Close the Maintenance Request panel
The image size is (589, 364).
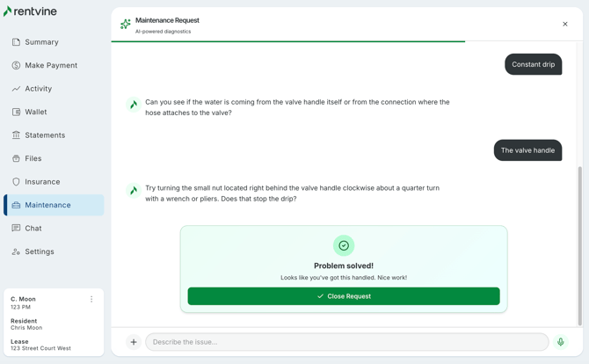pos(565,25)
